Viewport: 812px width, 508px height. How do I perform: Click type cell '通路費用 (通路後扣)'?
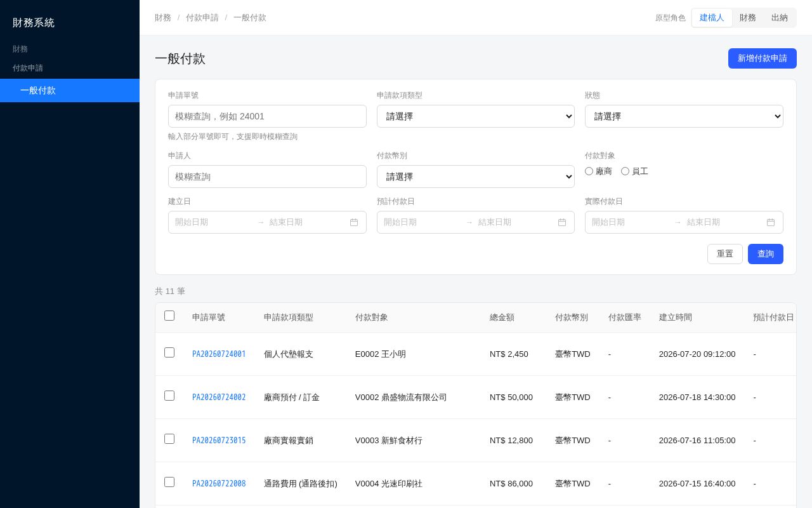pos(301,484)
